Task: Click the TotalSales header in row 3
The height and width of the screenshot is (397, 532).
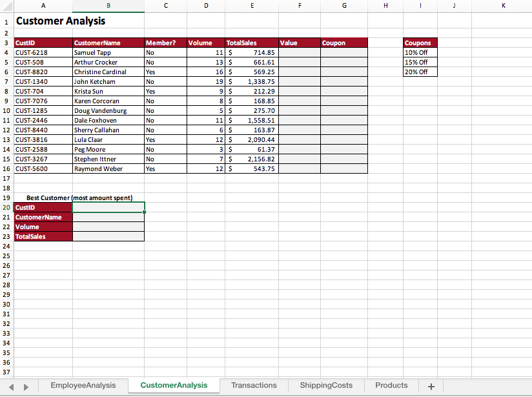Action: [252, 43]
